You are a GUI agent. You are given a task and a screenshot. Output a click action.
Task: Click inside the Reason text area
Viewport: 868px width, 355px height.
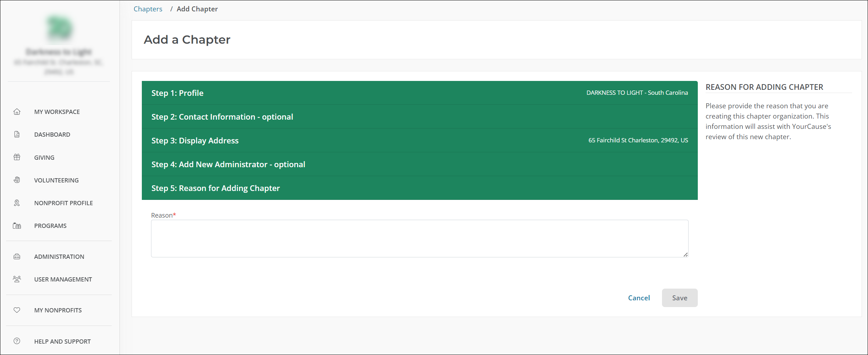pos(419,239)
